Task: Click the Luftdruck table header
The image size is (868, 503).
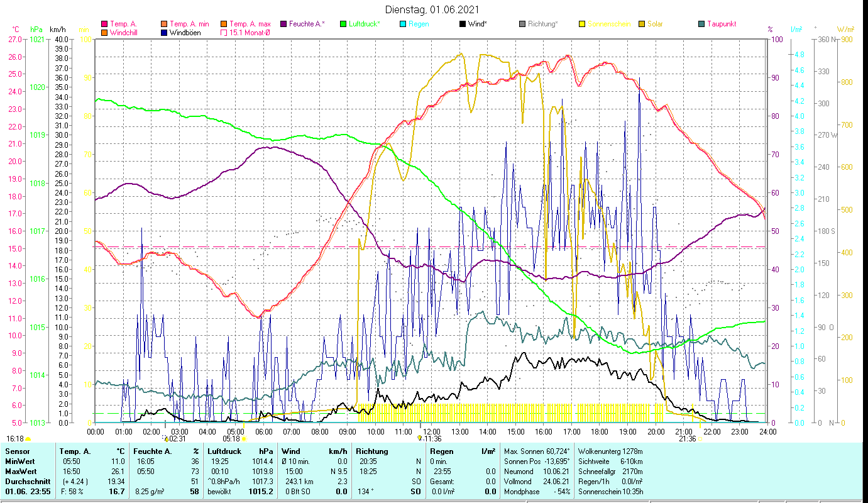Action: pyautogui.click(x=226, y=451)
